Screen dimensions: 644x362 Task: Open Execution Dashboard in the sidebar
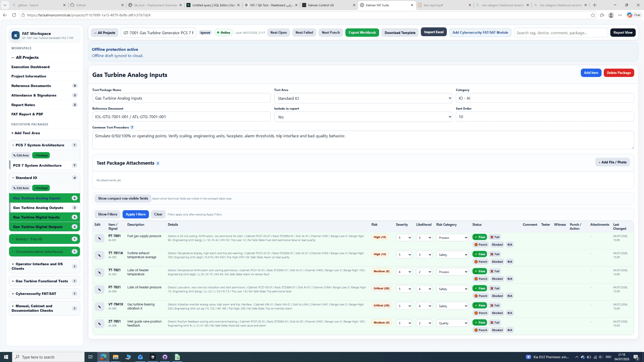pos(31,67)
